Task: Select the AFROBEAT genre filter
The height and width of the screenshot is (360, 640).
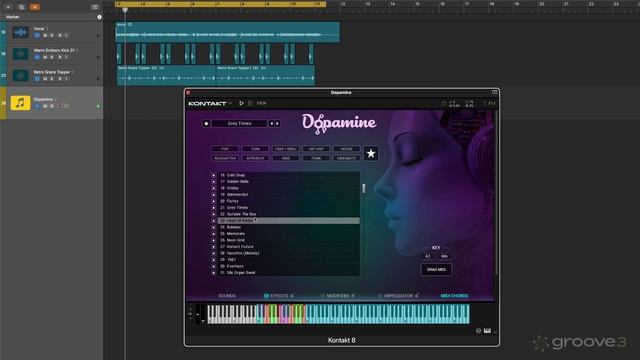Action: point(256,158)
